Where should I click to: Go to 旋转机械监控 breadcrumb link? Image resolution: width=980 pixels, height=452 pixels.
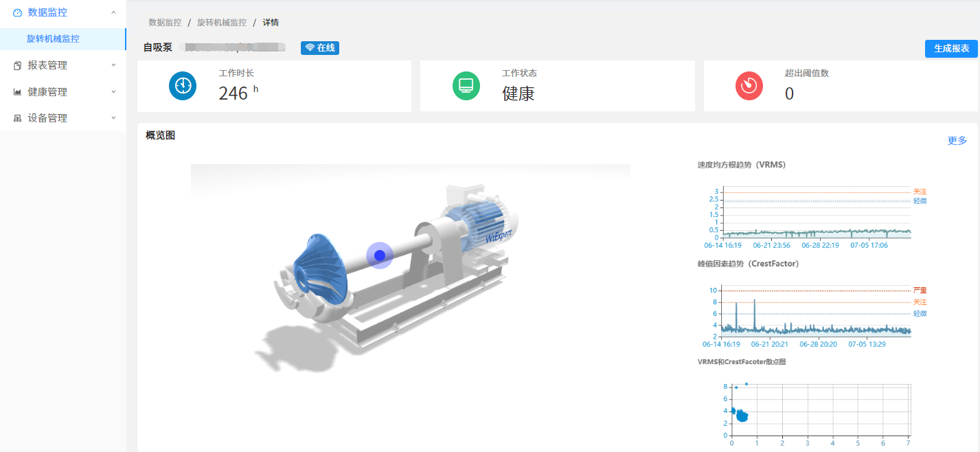click(x=221, y=23)
